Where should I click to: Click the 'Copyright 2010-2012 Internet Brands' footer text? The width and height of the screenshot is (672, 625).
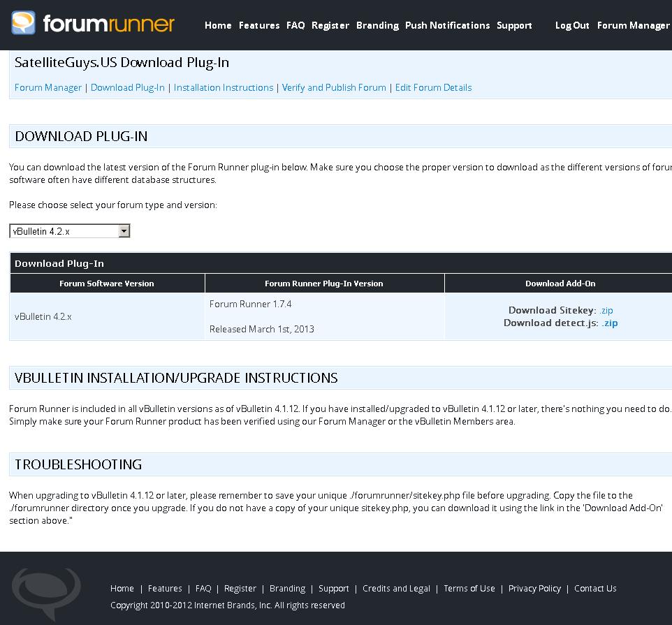(x=228, y=605)
